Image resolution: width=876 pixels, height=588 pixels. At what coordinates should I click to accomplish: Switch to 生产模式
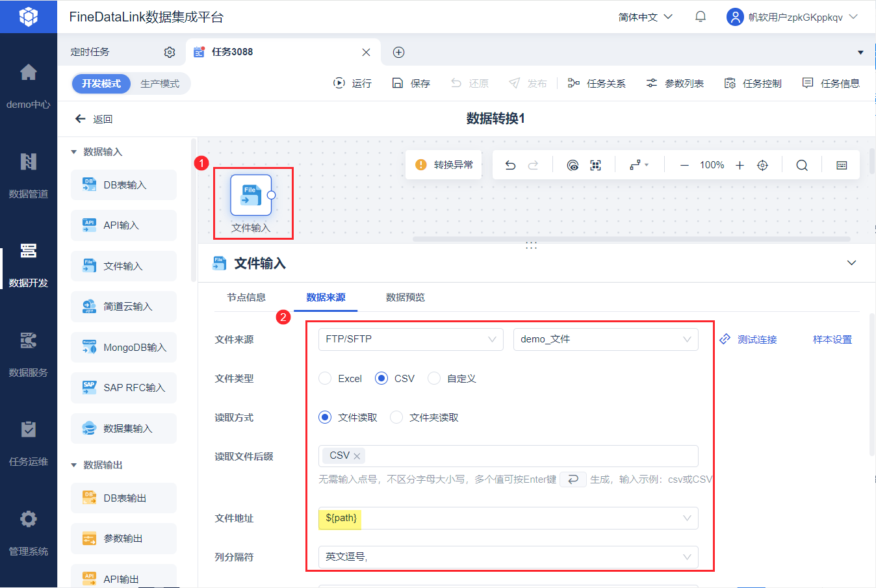(160, 84)
